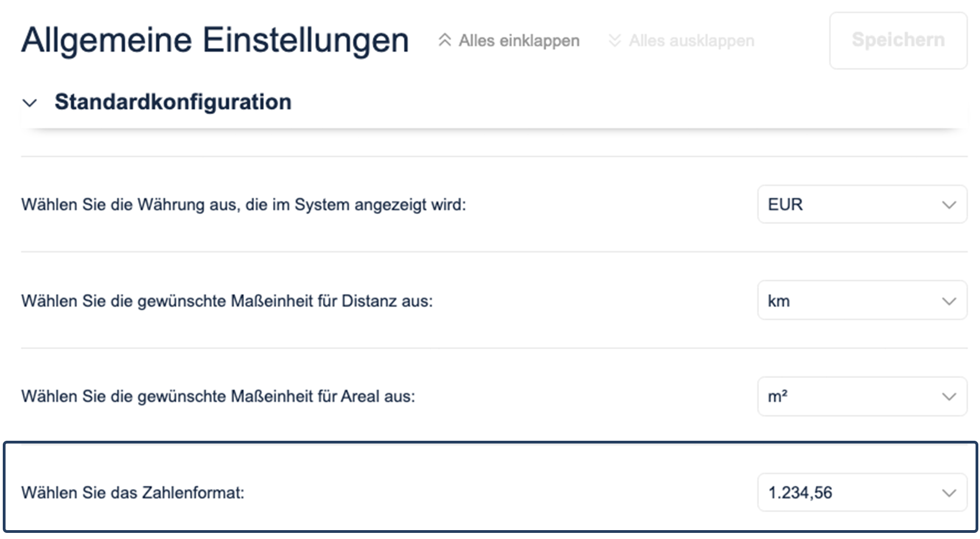Open the area unit dropdown showing m²
Image resolution: width=980 pixels, height=539 pixels.
tap(854, 396)
